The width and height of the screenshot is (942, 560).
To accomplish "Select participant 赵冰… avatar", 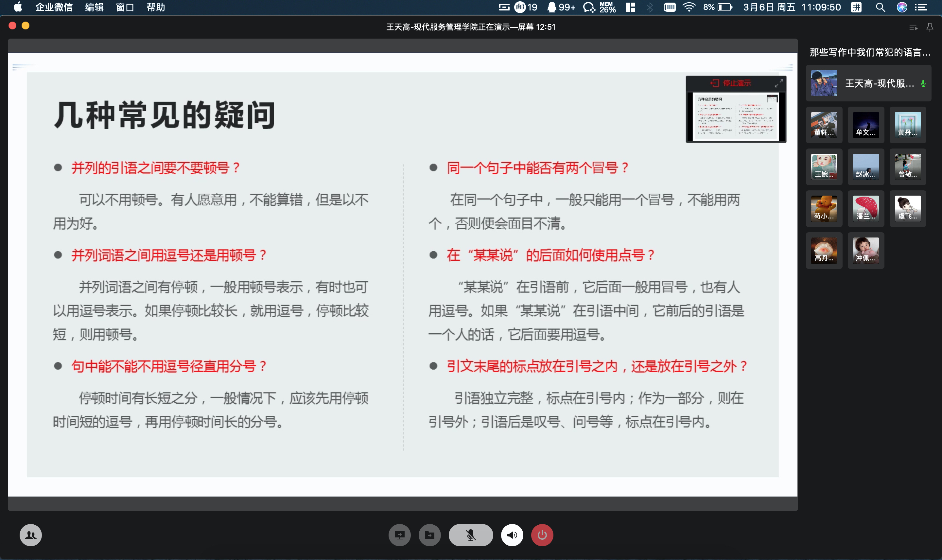I will tap(866, 167).
